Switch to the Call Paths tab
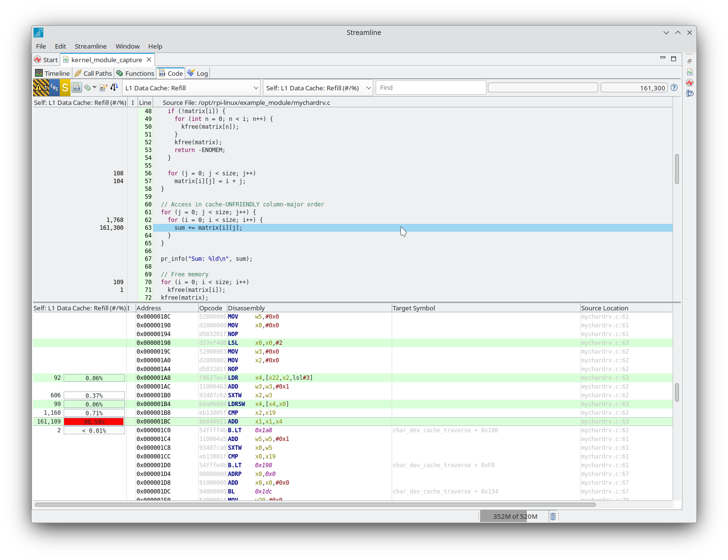This screenshot has height=560, width=728. point(93,73)
